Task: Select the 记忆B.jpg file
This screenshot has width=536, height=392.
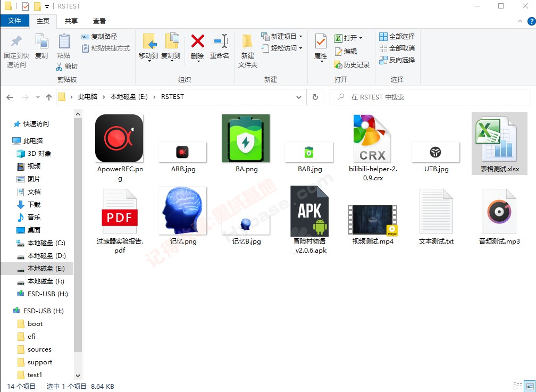Action: (x=246, y=229)
